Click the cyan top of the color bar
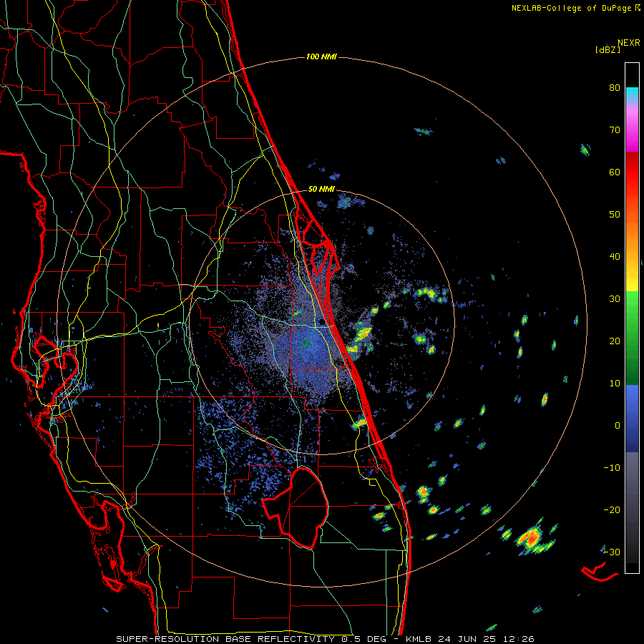The height and width of the screenshot is (644, 644). 632,94
